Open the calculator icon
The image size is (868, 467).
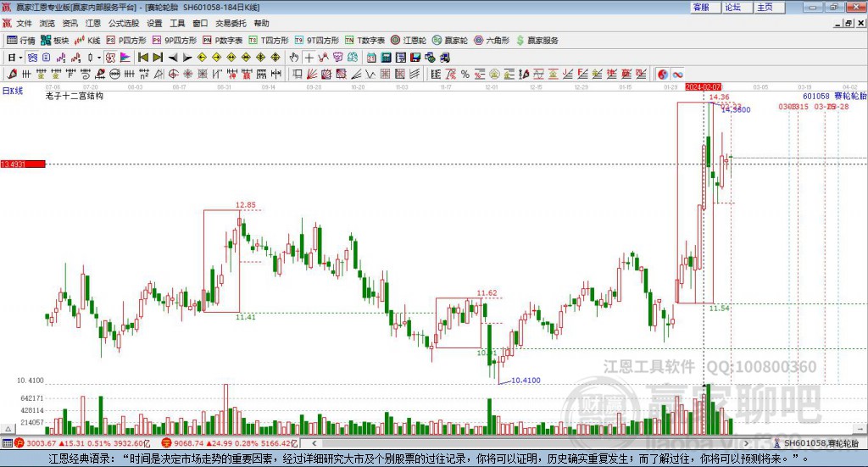pyautogui.click(x=386, y=58)
